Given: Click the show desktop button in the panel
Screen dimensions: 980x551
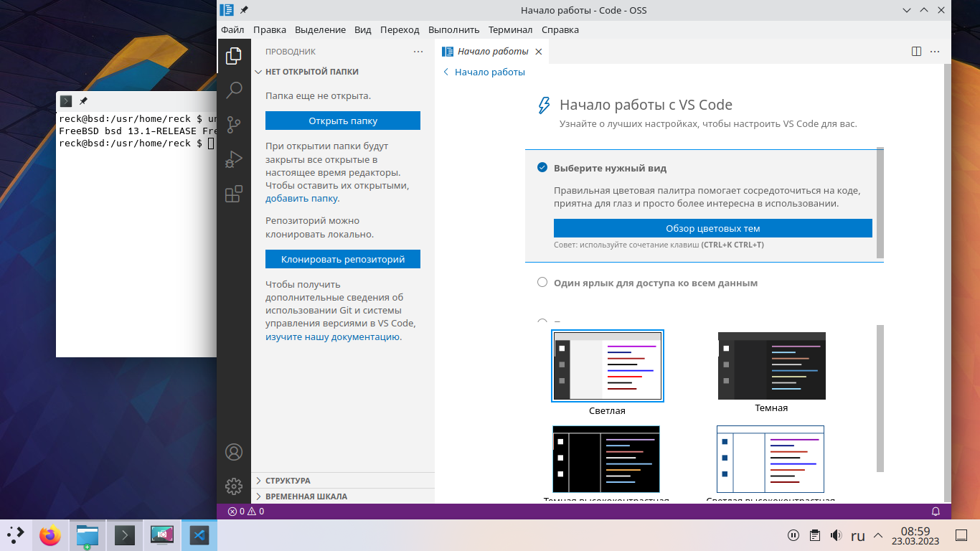Looking at the screenshot, I should (963, 535).
